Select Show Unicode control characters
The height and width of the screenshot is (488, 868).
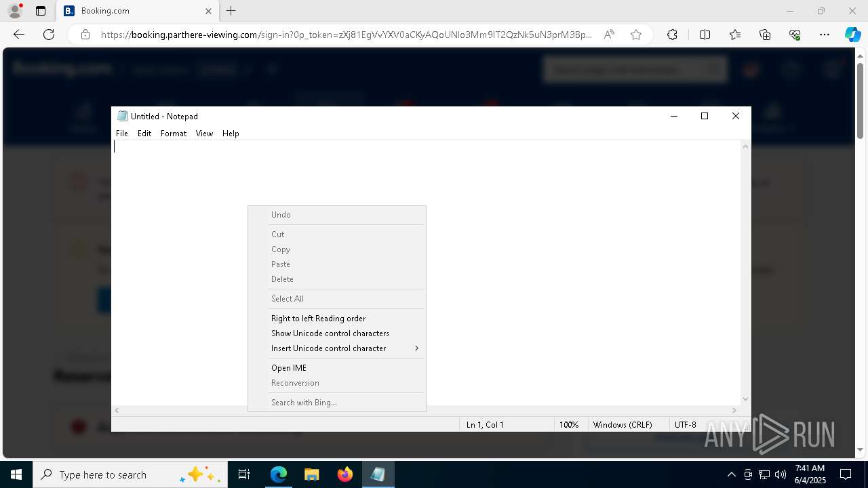[x=337, y=333]
